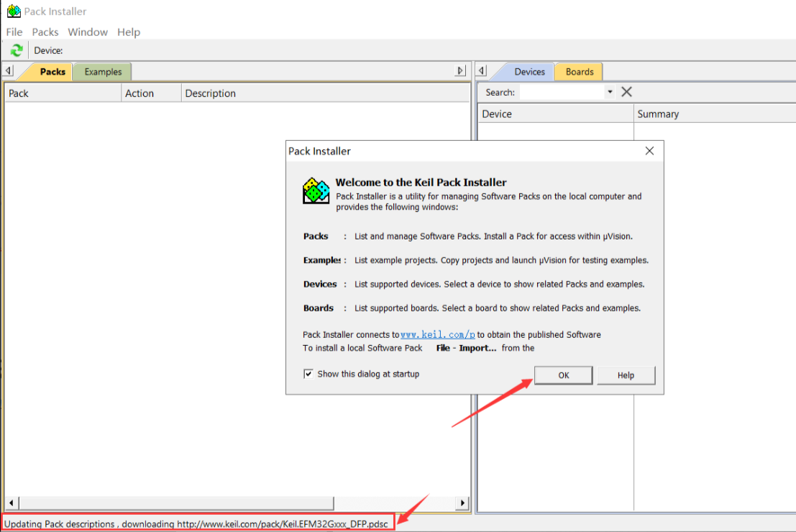This screenshot has width=796, height=532.
Task: Uncheck Show this dialog at startup
Action: point(308,374)
